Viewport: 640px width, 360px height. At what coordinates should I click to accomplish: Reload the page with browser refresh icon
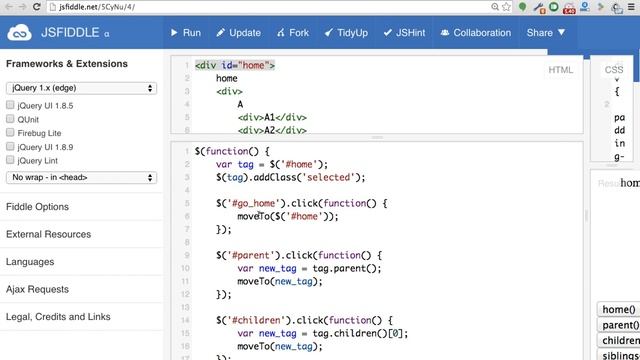(37, 7)
